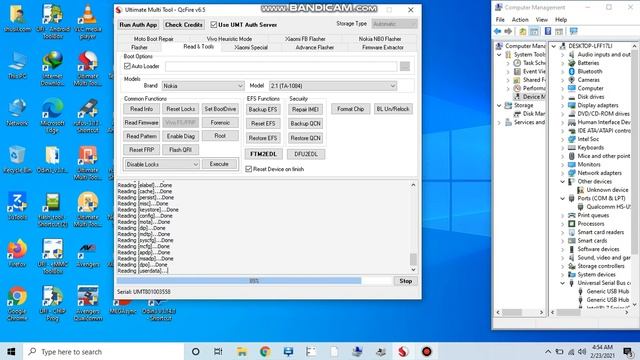This screenshot has height=360, width=640.
Task: Open Chrome from taskbar
Action: click(265, 351)
